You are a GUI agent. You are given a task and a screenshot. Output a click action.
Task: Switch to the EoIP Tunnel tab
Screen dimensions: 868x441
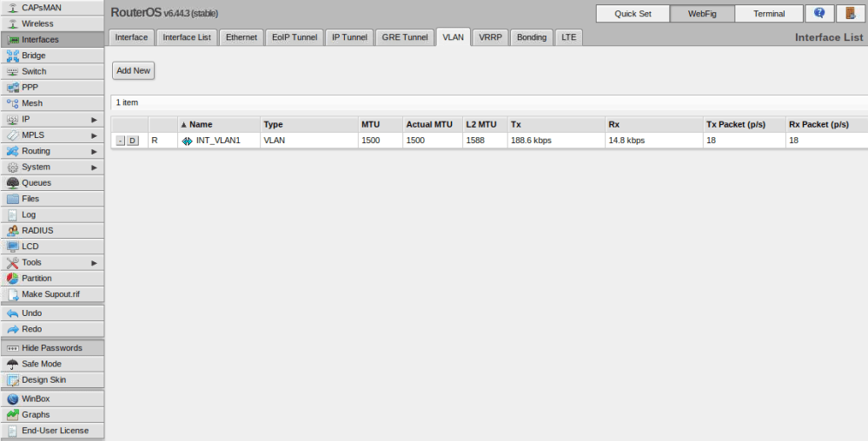click(x=295, y=37)
